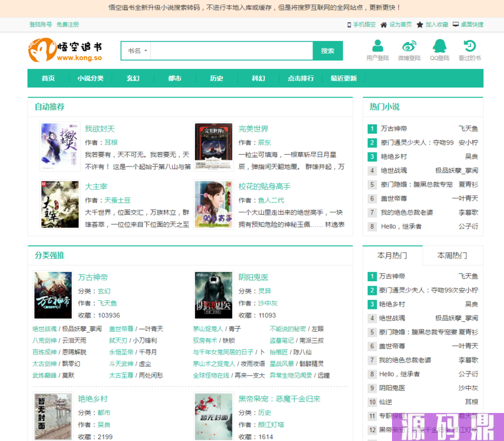
Task: Click the 全球怪物在线 book link
Action: [x=211, y=375]
